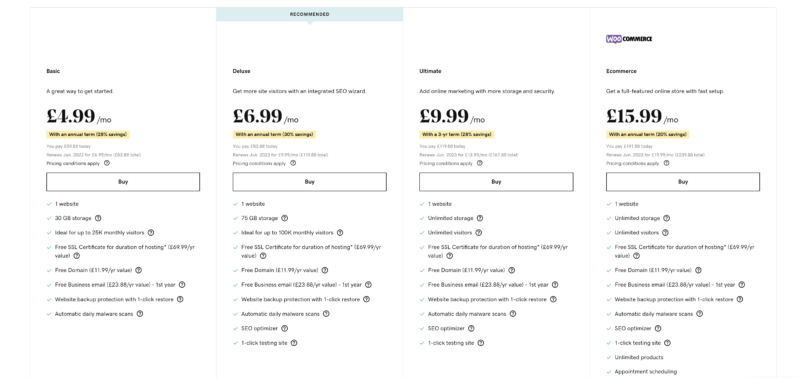
Task: Show tooltip for Deluxe SEO optimizer
Action: pos(285,329)
